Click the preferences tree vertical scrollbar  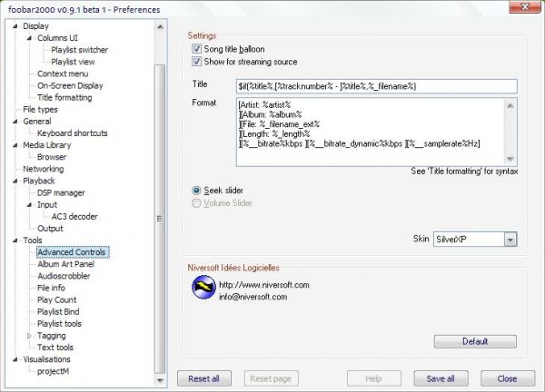161,218
